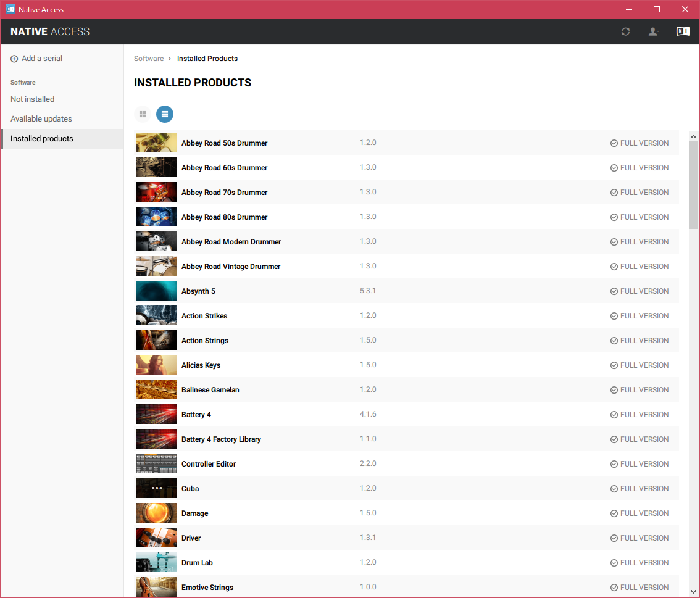Click Full Version checkmark for Action Strings
Viewport: 700px width, 598px height.
[614, 341]
